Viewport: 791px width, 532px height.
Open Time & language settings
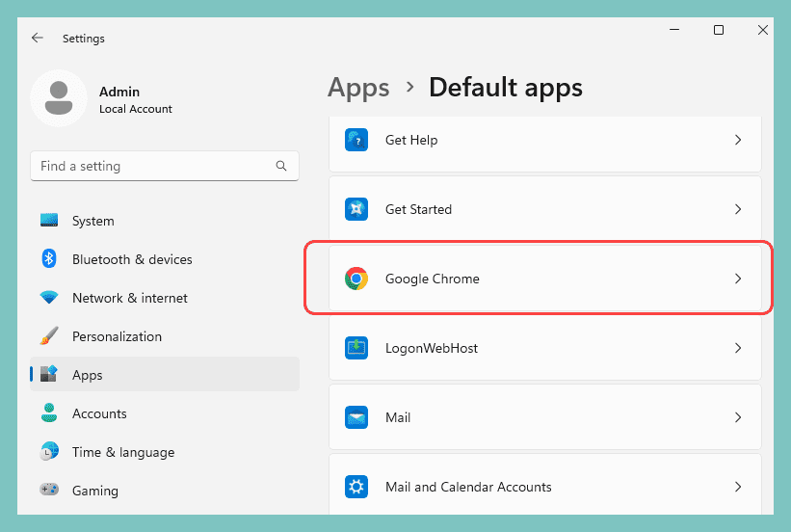click(x=165, y=452)
